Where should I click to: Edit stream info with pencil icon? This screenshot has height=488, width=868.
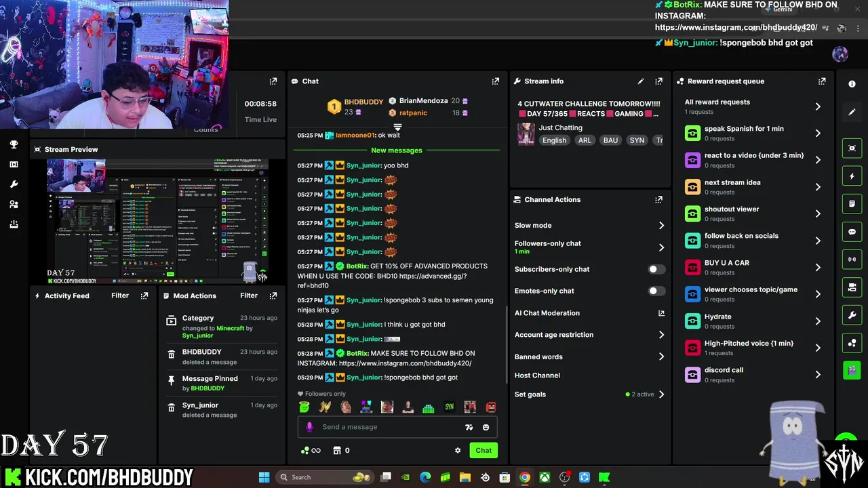pos(641,81)
